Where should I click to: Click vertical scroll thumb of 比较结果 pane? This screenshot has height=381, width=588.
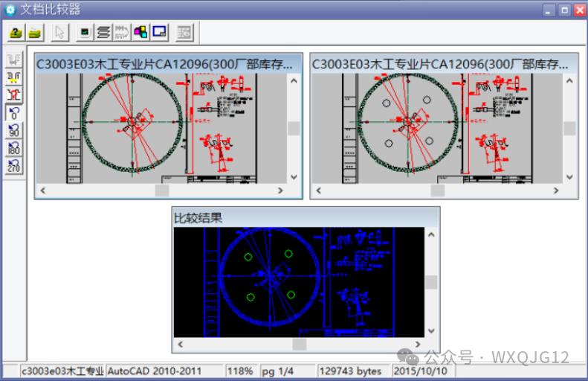tap(431, 282)
